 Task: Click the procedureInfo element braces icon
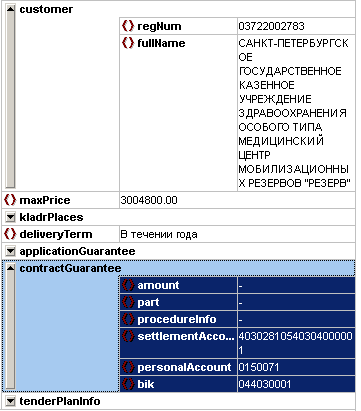click(x=128, y=319)
